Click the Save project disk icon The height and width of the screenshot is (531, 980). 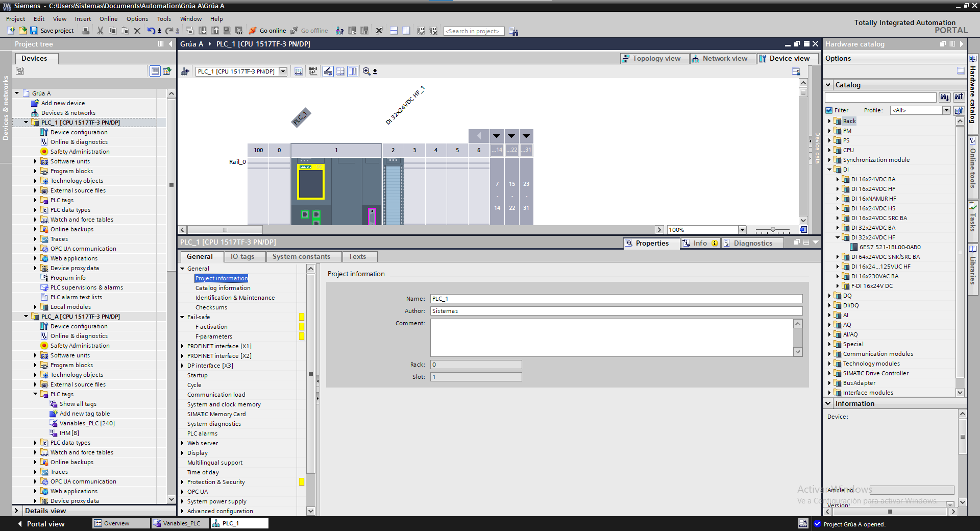34,31
